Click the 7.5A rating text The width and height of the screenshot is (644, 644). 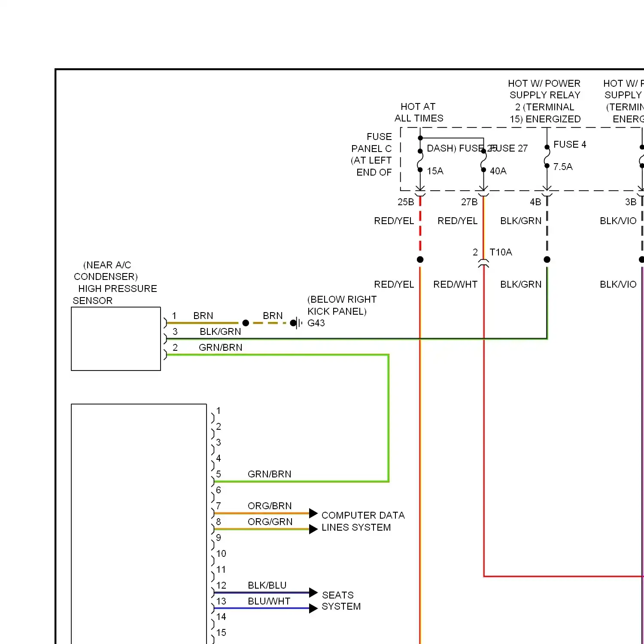[x=563, y=167]
